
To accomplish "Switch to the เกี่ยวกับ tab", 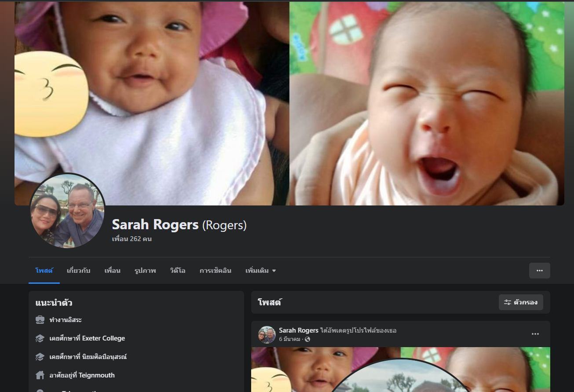I will tap(79, 271).
